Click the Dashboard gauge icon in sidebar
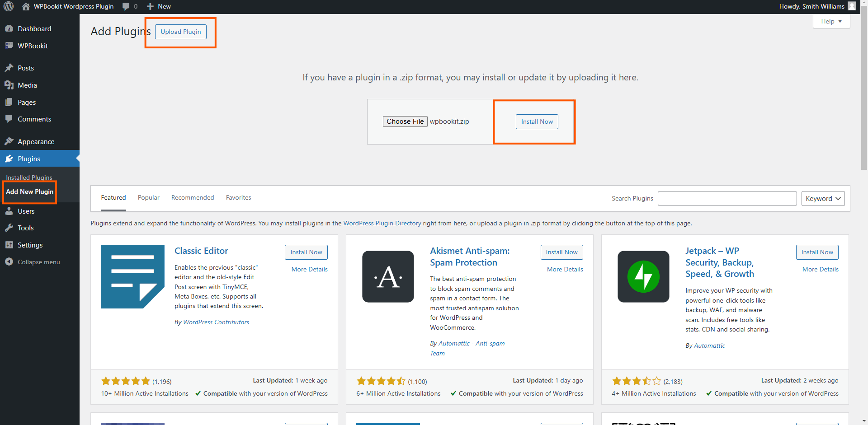This screenshot has height=425, width=868. tap(9, 28)
